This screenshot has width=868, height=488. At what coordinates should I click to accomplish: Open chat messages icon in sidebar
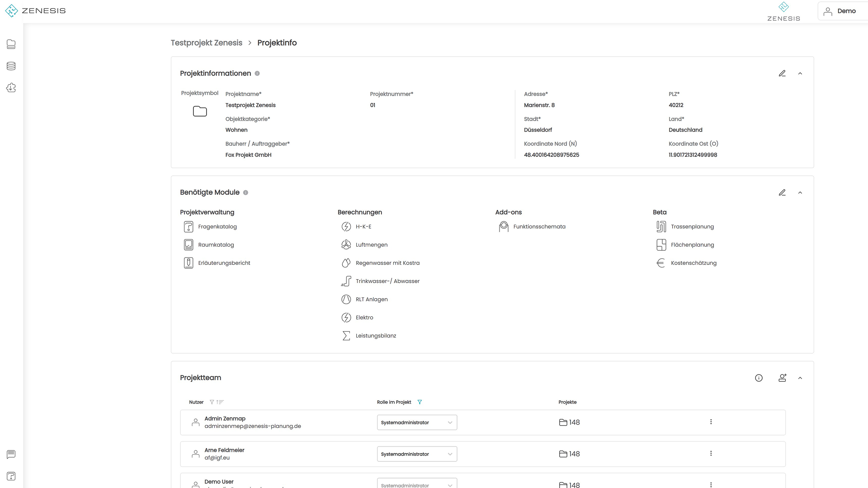(11, 454)
